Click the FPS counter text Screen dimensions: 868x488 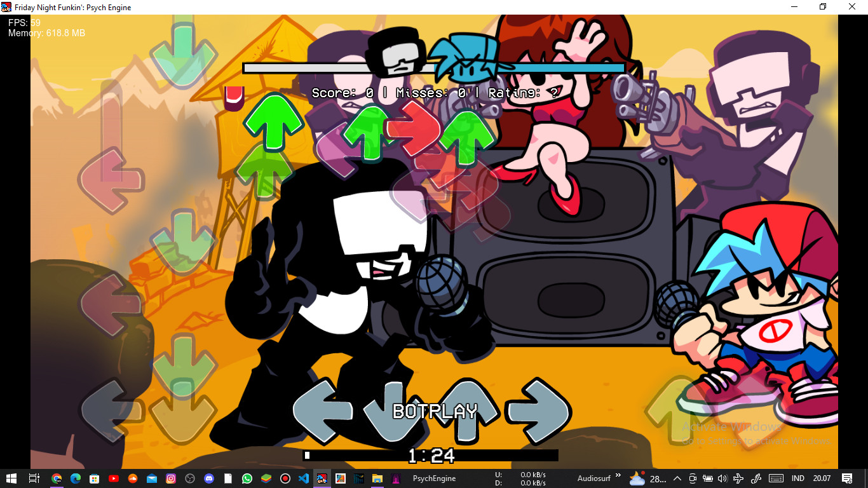pyautogui.click(x=24, y=23)
